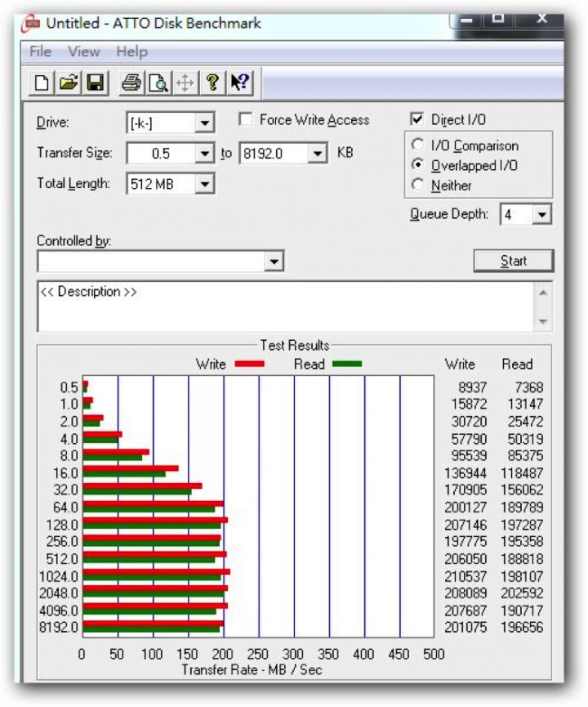Click the Start button
The width and height of the screenshot is (588, 707).
click(513, 261)
